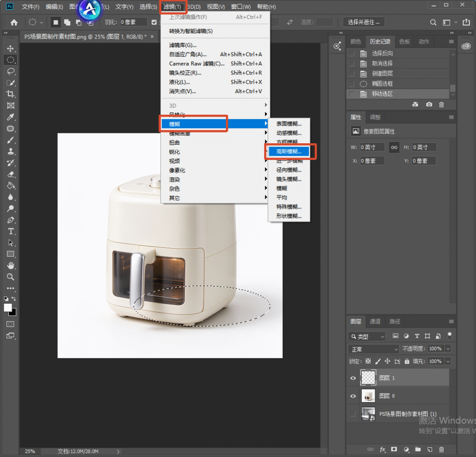The image size is (476, 457).
Task: Click the feather 羽化 input field
Action: click(x=133, y=22)
